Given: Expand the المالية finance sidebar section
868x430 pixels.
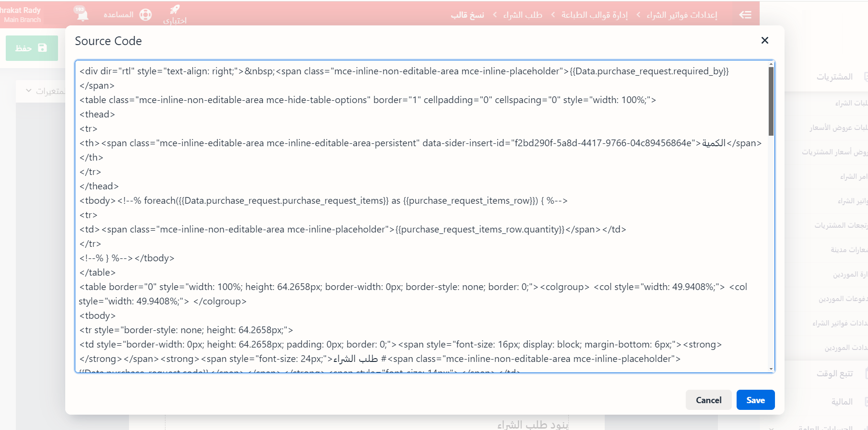Looking at the screenshot, I should tap(842, 402).
